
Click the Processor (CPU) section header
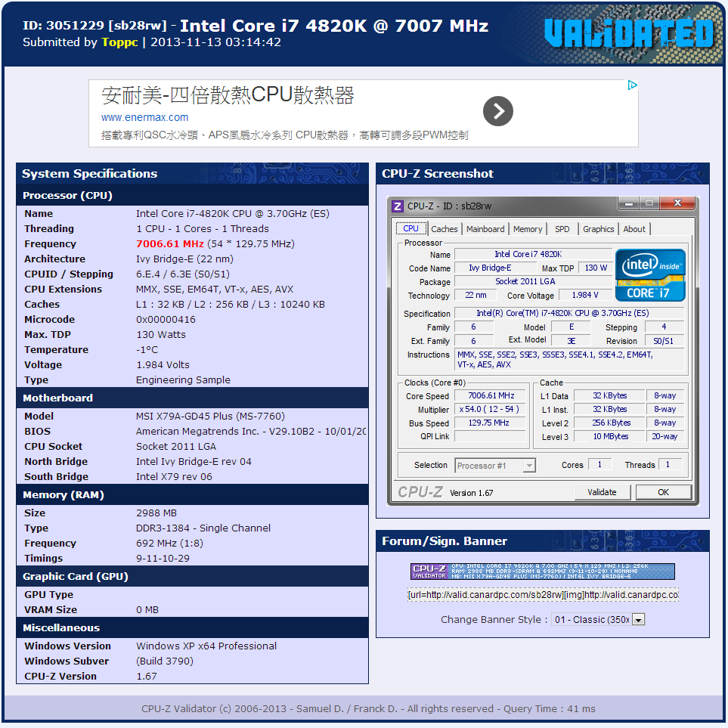click(x=193, y=196)
